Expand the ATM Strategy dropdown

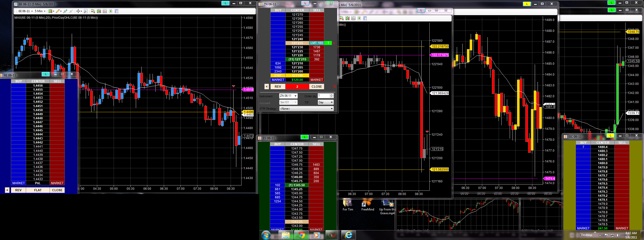point(332,109)
